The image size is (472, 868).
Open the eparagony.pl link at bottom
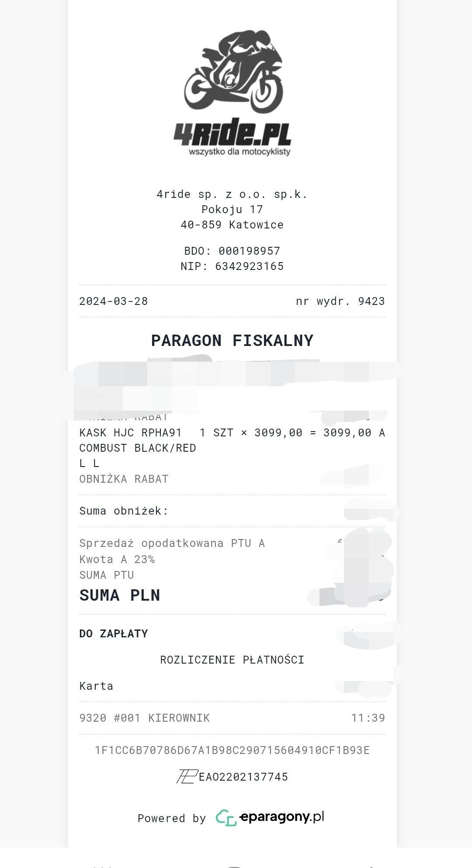[x=281, y=817]
